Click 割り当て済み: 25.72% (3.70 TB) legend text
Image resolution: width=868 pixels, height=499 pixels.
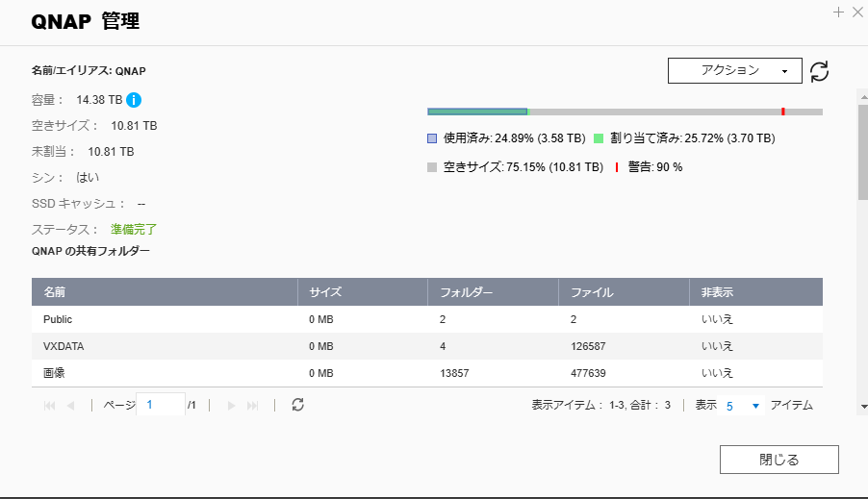click(692, 138)
